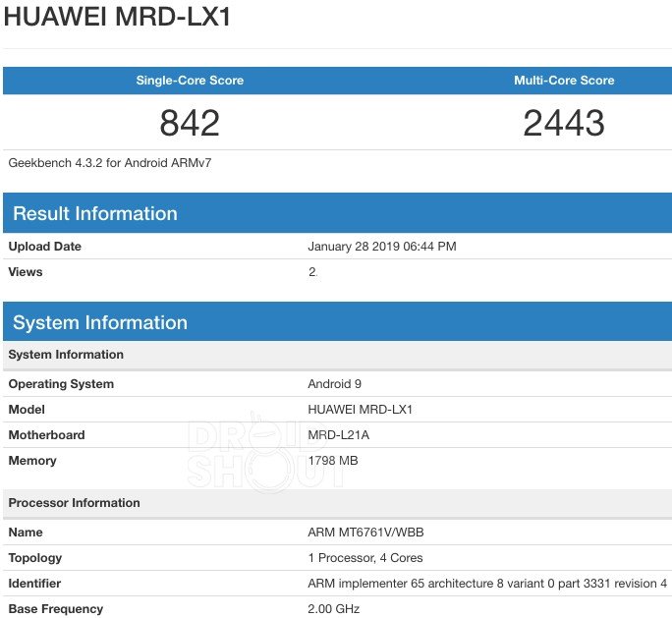Image resolution: width=672 pixels, height=618 pixels.
Task: Select the Views label
Action: [x=26, y=272]
